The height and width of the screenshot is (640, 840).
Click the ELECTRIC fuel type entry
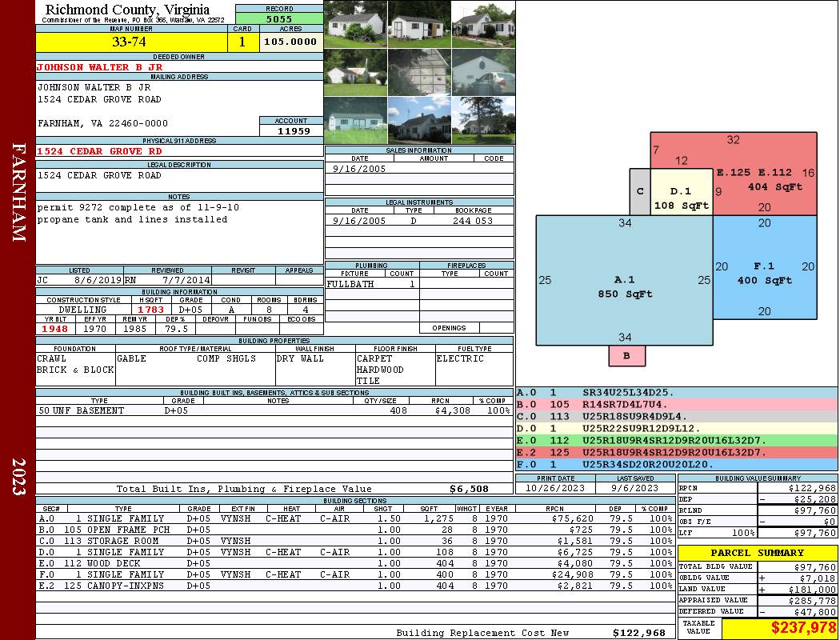pyautogui.click(x=460, y=358)
